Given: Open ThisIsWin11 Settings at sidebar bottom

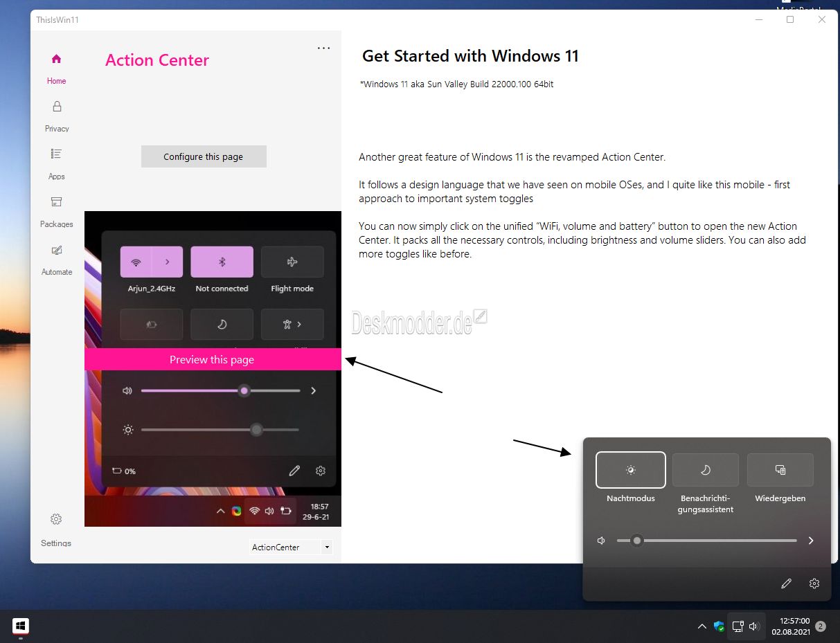Looking at the screenshot, I should click(x=56, y=529).
